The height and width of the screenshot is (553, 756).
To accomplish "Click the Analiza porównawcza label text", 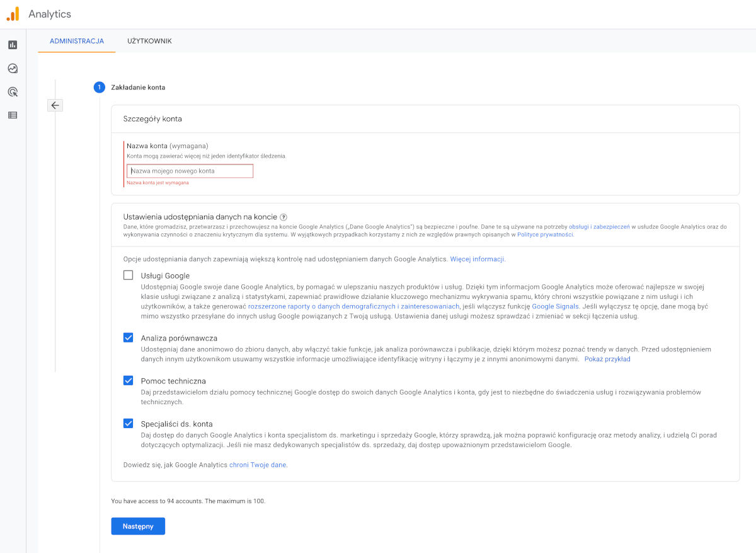I will coord(179,338).
